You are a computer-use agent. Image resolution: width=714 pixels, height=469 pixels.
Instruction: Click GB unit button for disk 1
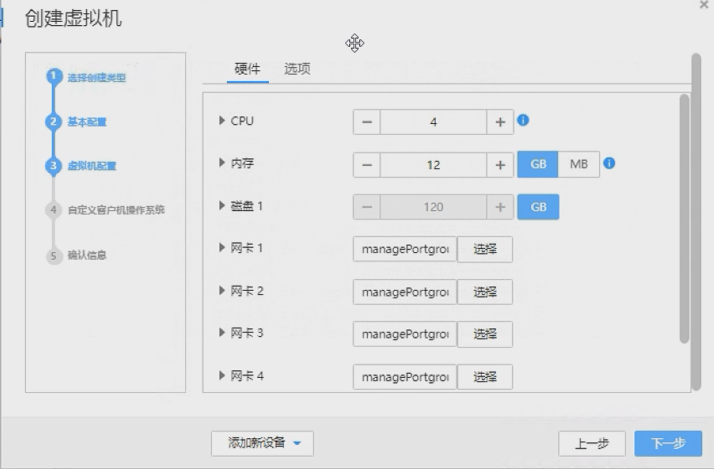[538, 207]
